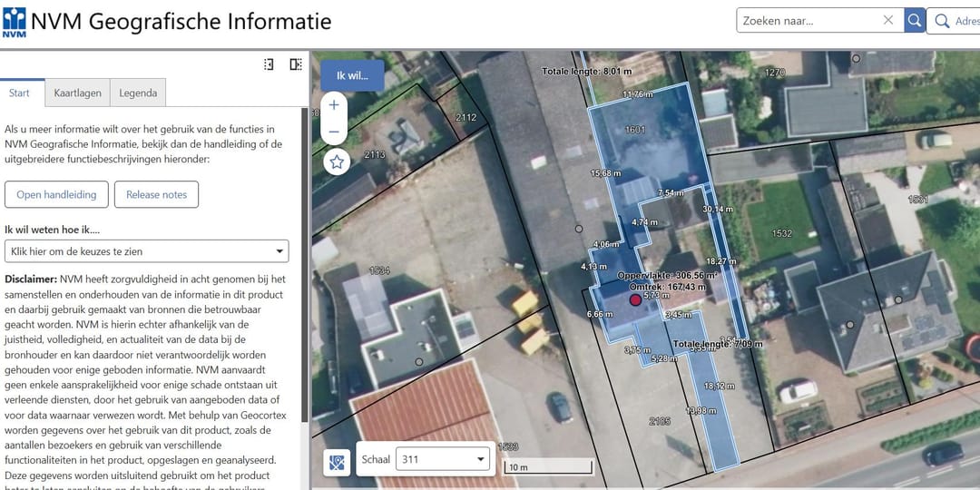
Task: Click the star bookmarks button
Action: coord(337,162)
